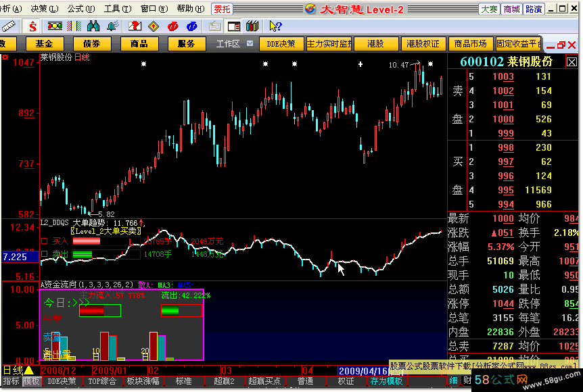
Task: Click the 600102 莱钢股份 stock title
Action: click(x=507, y=62)
